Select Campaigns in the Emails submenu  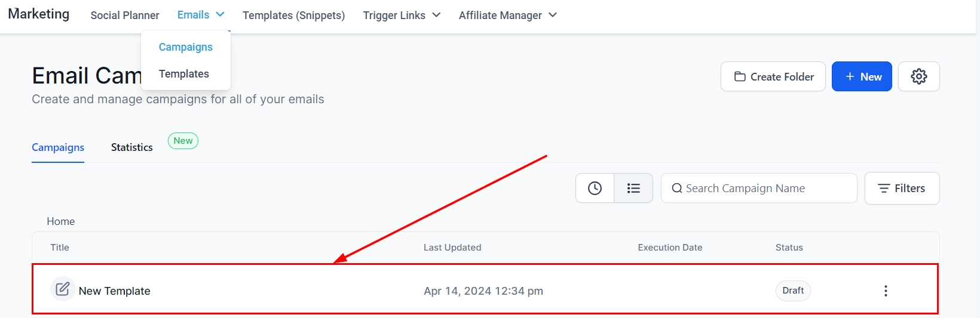pyautogui.click(x=185, y=47)
